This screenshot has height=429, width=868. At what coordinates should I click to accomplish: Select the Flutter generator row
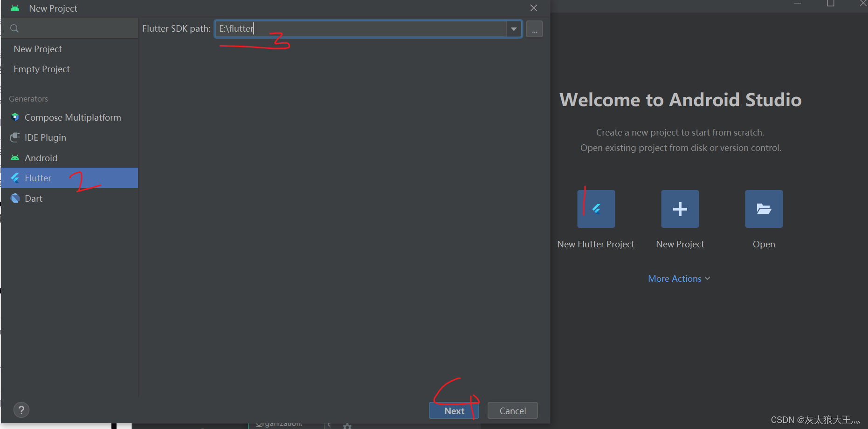[x=69, y=178]
